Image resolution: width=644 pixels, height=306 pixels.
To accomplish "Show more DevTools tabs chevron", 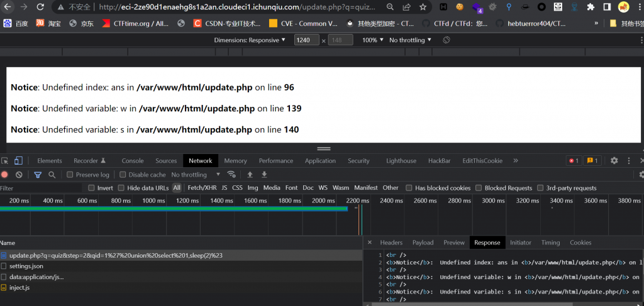I will click(x=516, y=161).
